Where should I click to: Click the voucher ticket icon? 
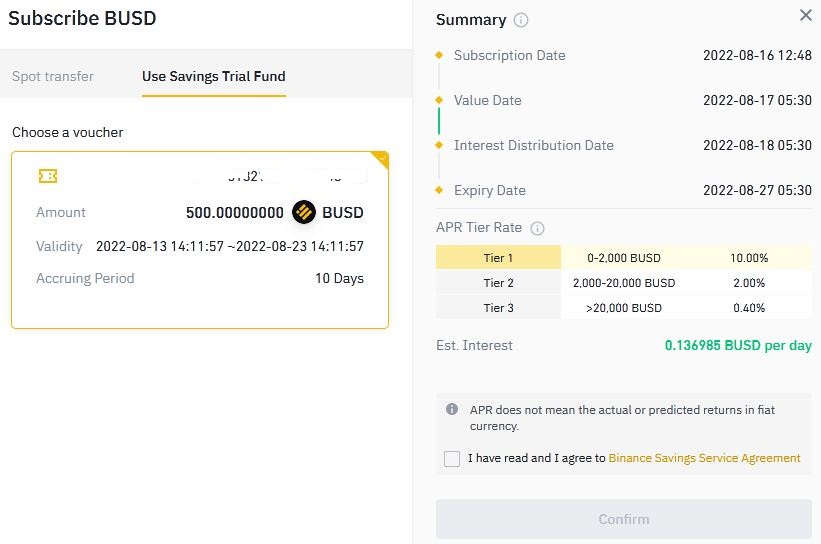[x=48, y=176]
